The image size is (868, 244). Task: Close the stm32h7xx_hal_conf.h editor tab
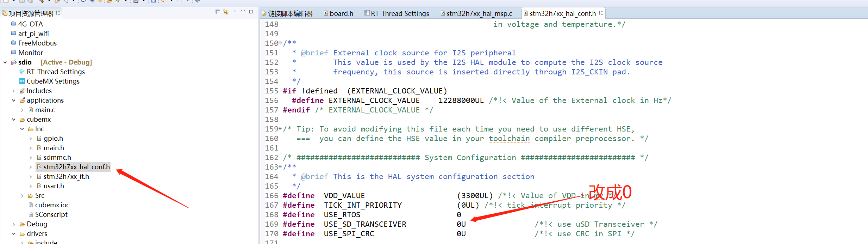[x=601, y=13]
